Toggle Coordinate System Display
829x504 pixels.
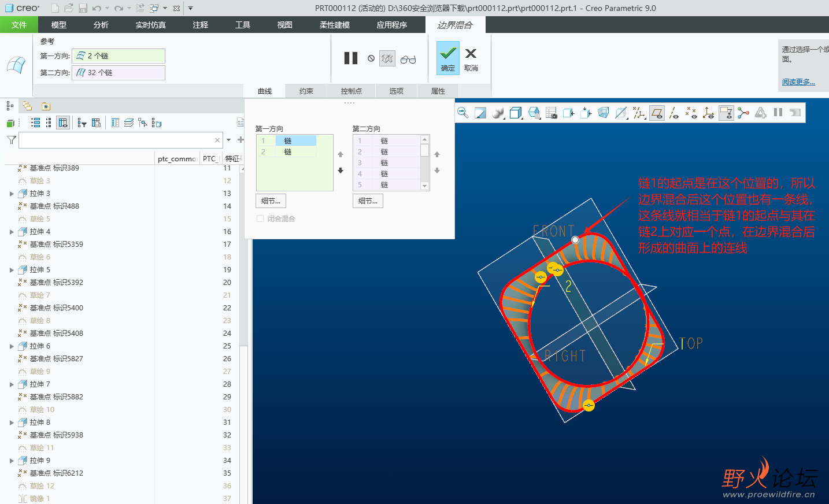click(x=709, y=113)
